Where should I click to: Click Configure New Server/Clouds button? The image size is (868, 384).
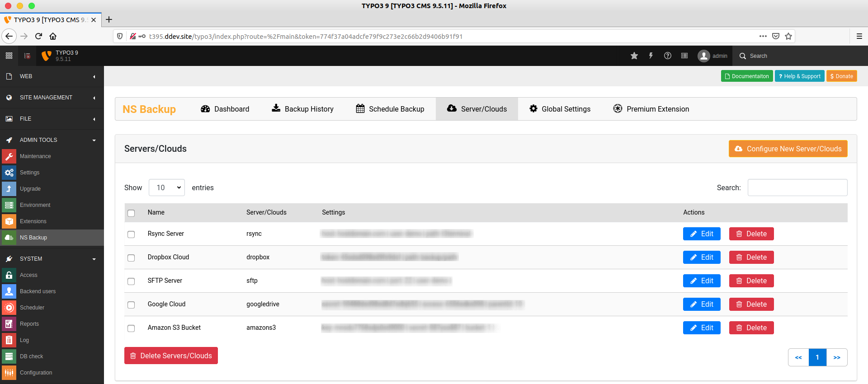click(788, 149)
